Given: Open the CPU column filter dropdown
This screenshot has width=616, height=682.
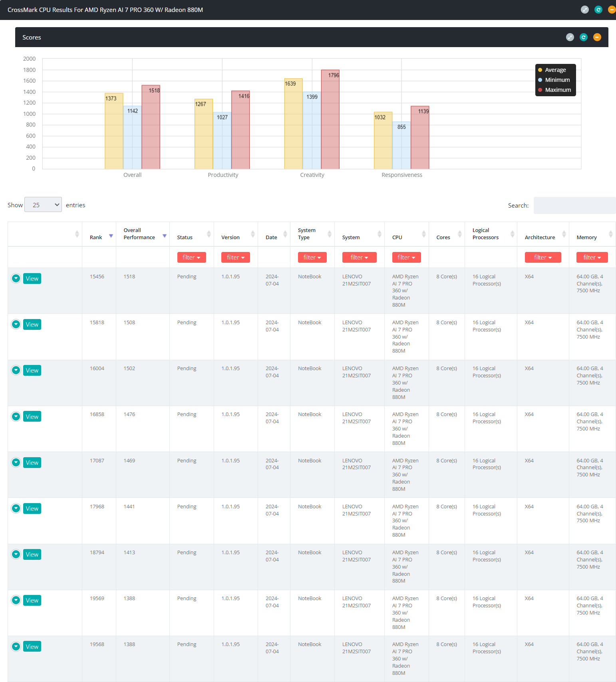Looking at the screenshot, I should point(407,258).
